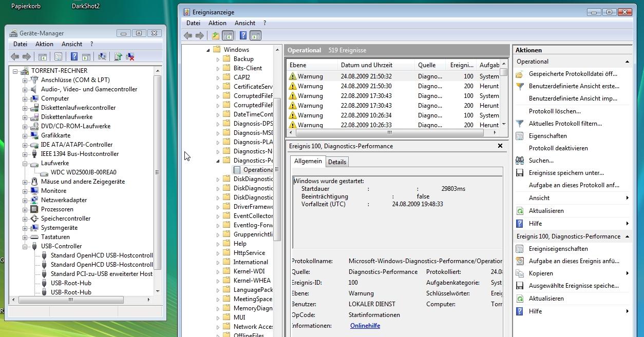644x337 pixels.
Task: Click Back arrow in Geräte-Manager toolbar
Action: tap(15, 57)
